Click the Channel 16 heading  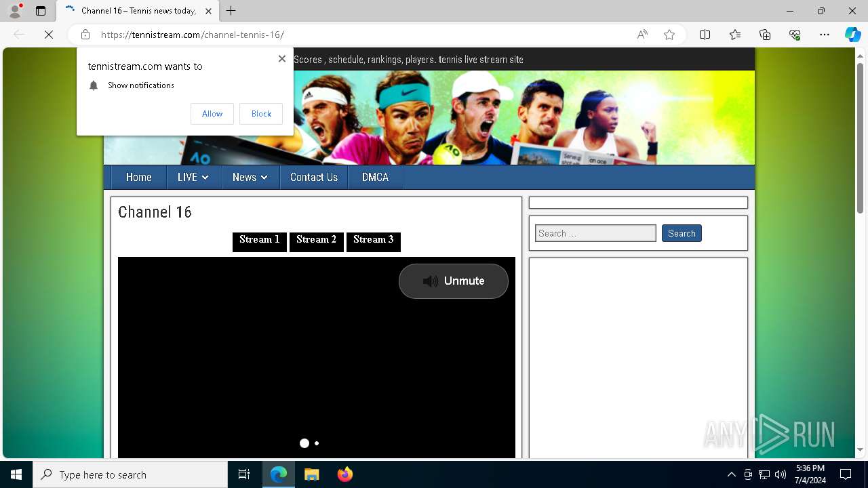coord(155,212)
